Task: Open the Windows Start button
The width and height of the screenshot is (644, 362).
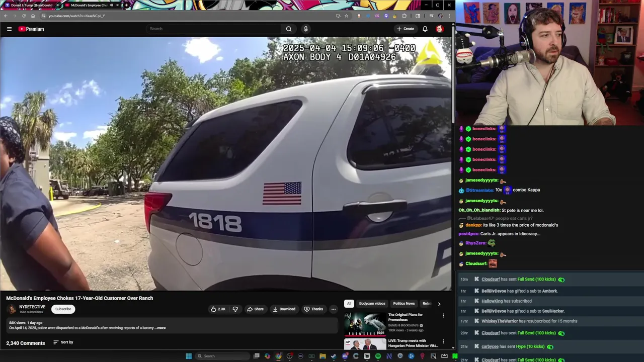Action: [x=189, y=356]
